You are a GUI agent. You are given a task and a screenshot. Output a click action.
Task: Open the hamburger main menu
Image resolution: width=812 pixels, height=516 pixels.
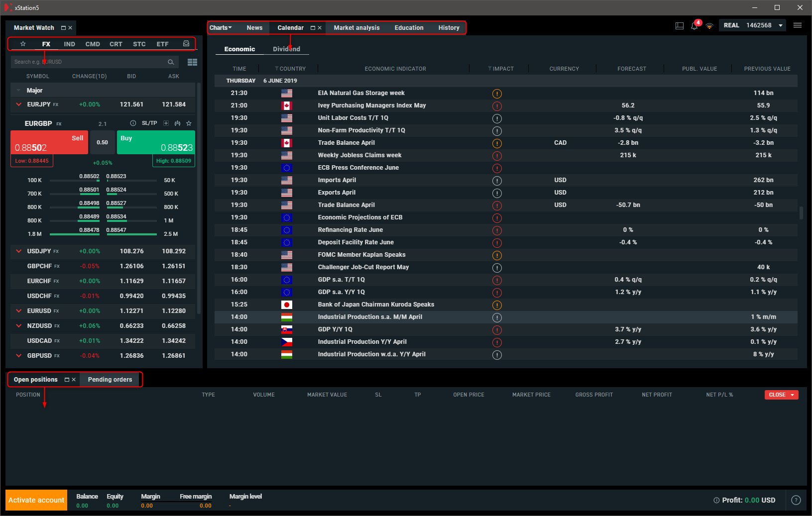(798, 25)
